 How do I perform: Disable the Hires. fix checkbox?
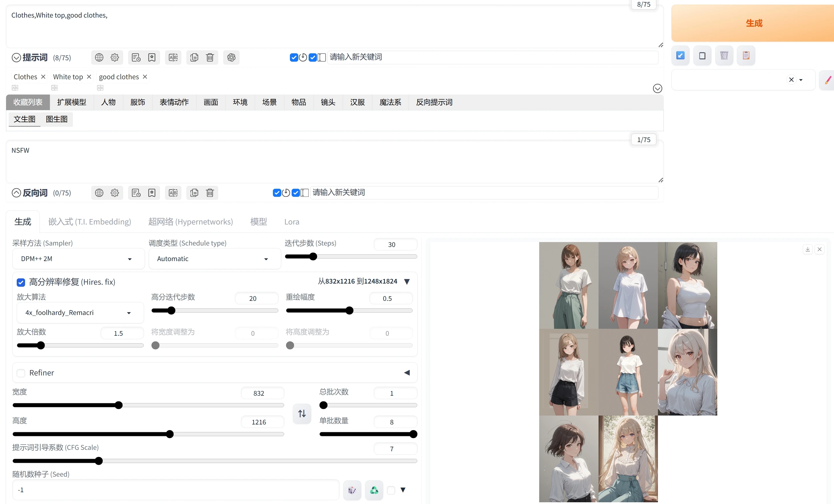pos(21,282)
